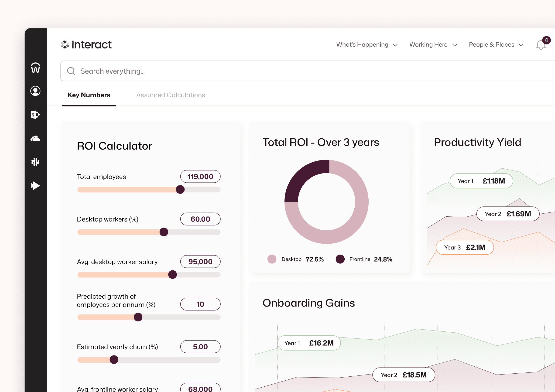The image size is (555, 392).
Task: Switch to the Assumed Calculations tab
Action: [171, 95]
